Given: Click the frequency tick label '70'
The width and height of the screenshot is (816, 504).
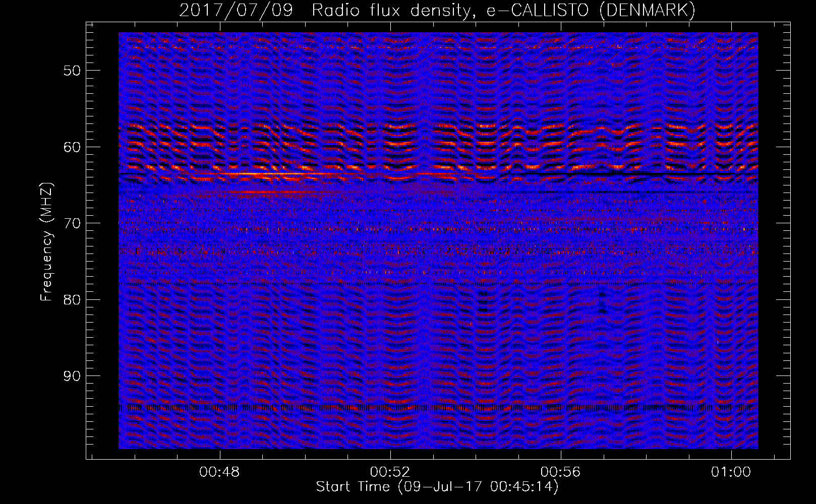Looking at the screenshot, I should pos(72,223).
